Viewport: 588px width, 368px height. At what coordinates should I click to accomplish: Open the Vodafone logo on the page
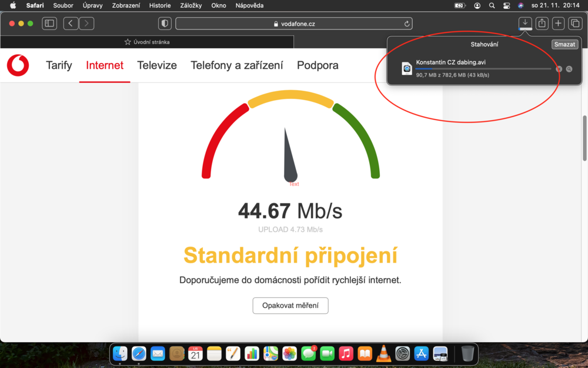[x=17, y=65]
